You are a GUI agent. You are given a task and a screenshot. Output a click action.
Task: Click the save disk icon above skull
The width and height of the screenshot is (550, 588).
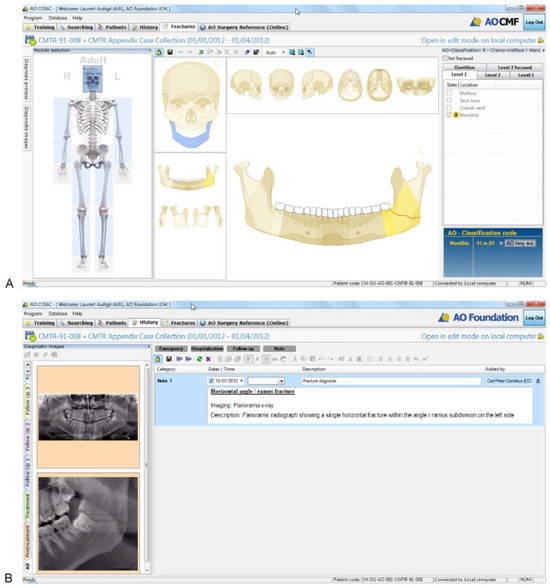click(x=170, y=52)
